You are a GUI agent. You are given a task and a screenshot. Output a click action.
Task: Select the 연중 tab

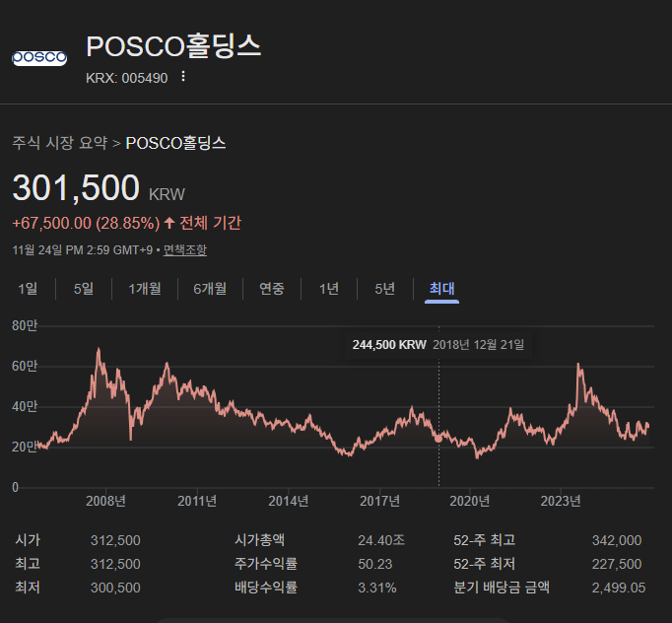tap(272, 289)
